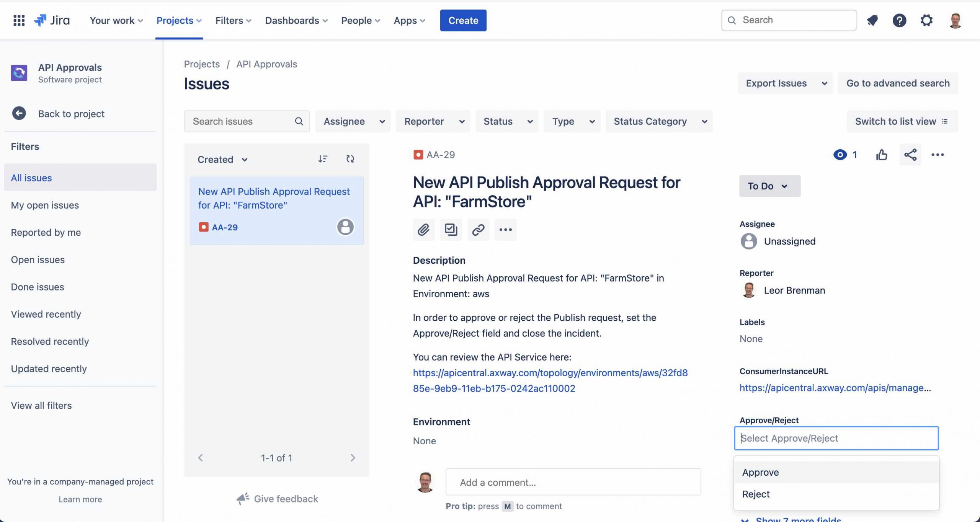Viewport: 980px width, 522px height.
Task: Click Go to advanced search
Action: pos(898,83)
